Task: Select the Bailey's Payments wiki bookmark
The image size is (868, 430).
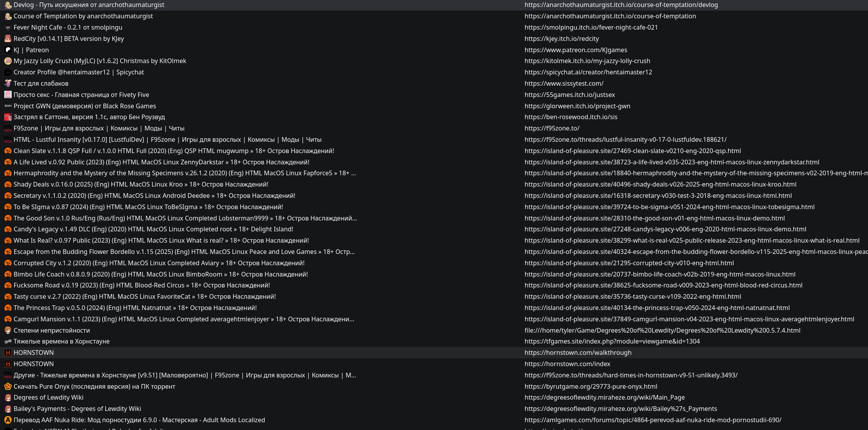Action: [x=77, y=409]
